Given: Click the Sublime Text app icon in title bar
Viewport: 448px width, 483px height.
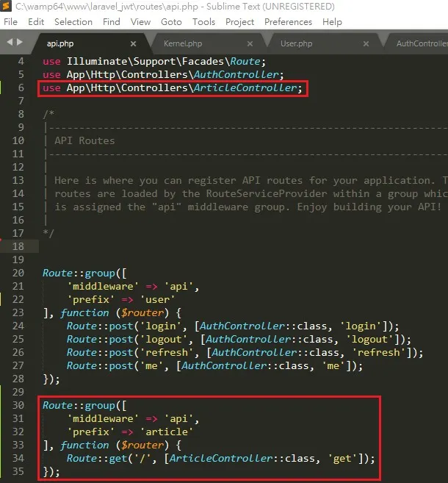Looking at the screenshot, I should 6,6.
